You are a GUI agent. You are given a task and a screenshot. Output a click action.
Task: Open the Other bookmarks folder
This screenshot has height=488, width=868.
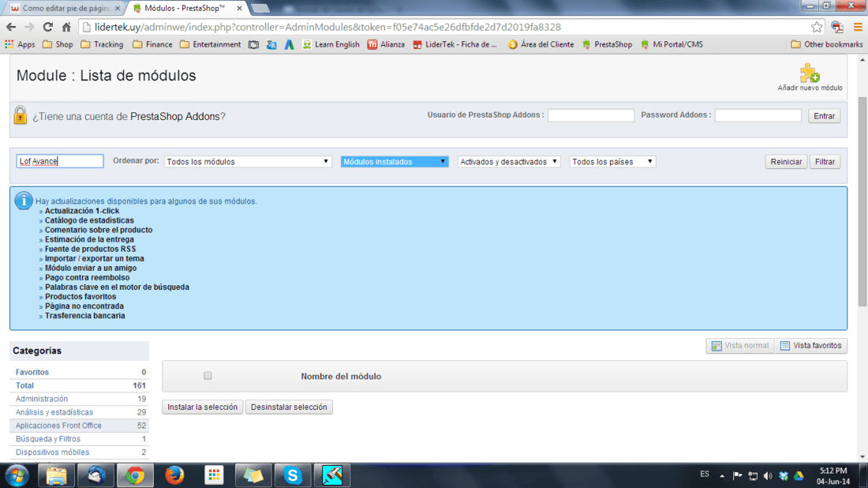point(826,44)
